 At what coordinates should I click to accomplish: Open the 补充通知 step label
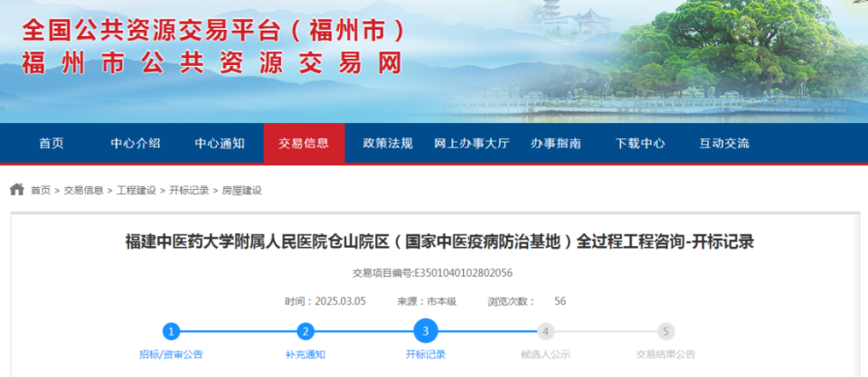coord(305,355)
